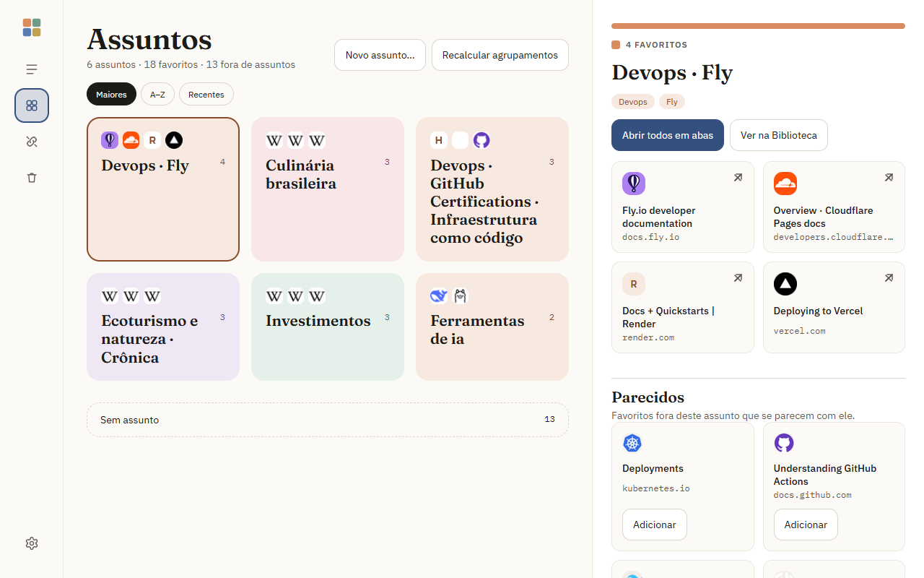Click the render.com URL text
Screen dimensions: 924x578
(648, 337)
